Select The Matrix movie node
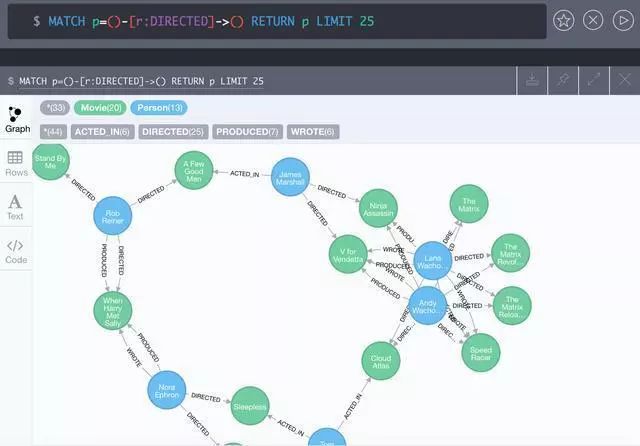 469,204
